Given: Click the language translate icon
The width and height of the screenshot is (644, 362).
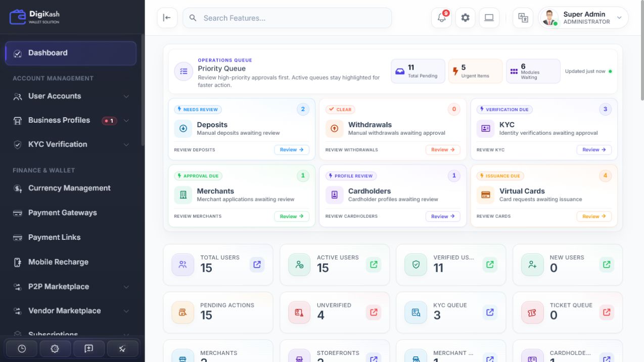Looking at the screenshot, I should (x=523, y=18).
